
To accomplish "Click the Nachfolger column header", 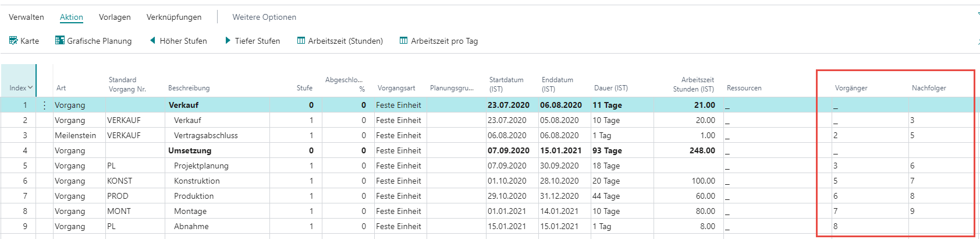I will pos(929,88).
